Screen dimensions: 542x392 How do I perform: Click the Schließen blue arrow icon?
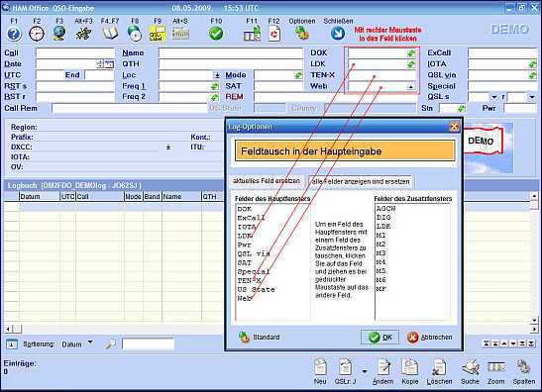click(x=338, y=33)
